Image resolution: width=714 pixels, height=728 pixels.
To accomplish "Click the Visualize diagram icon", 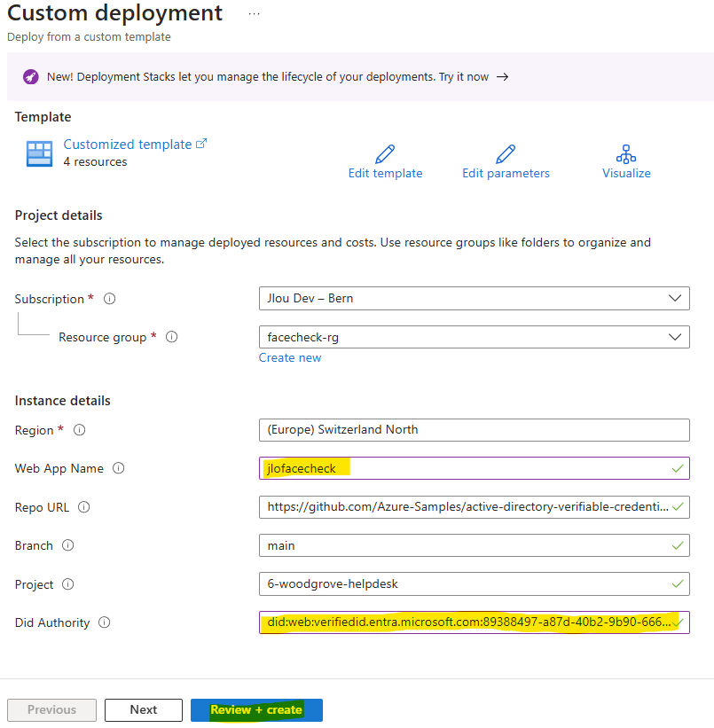I will click(x=626, y=154).
